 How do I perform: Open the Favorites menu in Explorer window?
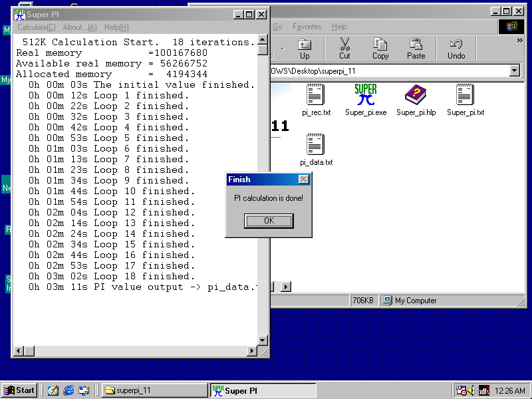tap(307, 27)
